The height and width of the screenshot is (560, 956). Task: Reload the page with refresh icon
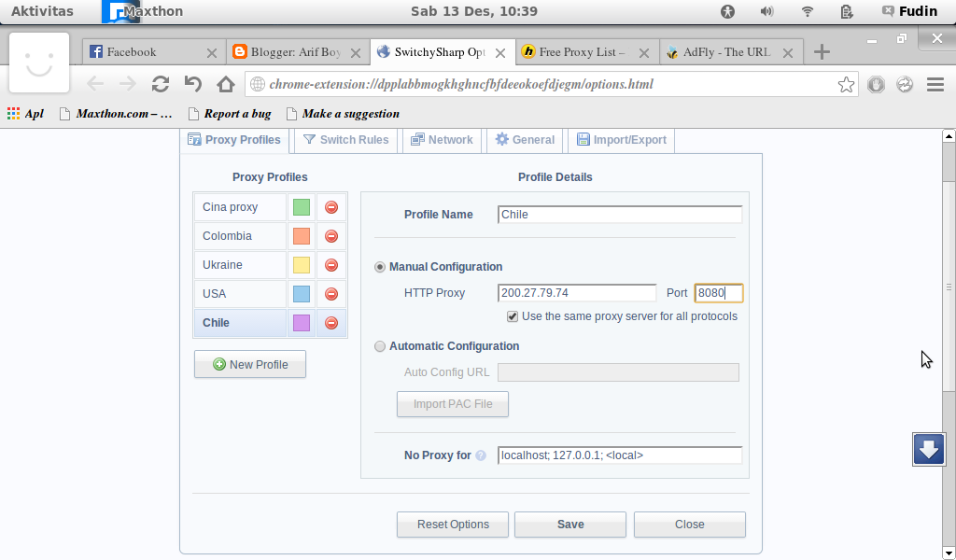pyautogui.click(x=161, y=84)
